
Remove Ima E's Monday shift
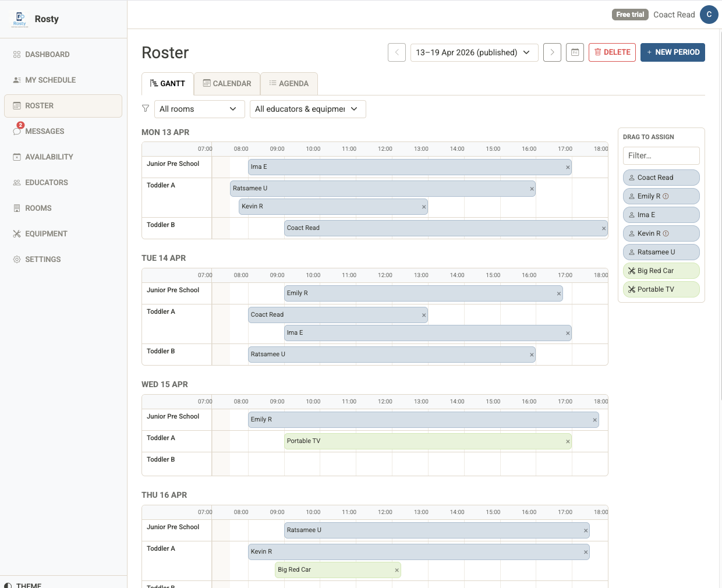click(x=567, y=167)
